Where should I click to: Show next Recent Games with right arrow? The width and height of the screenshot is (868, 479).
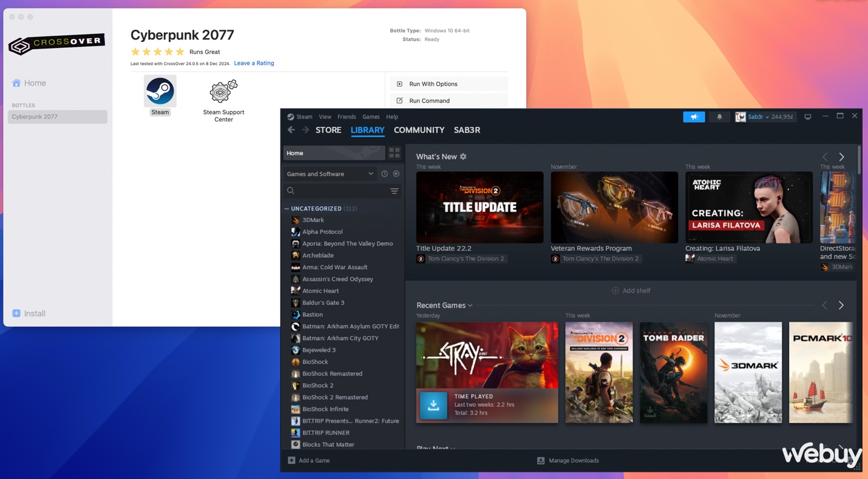(841, 305)
